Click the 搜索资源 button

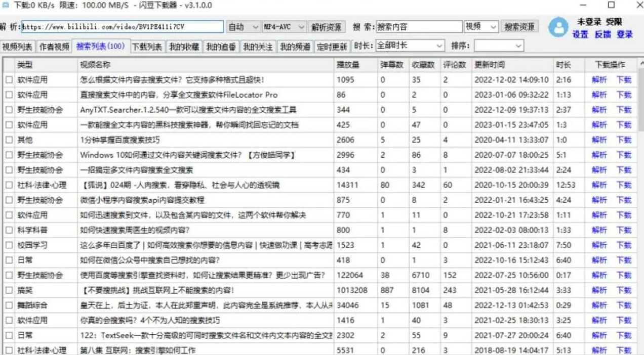click(x=519, y=27)
